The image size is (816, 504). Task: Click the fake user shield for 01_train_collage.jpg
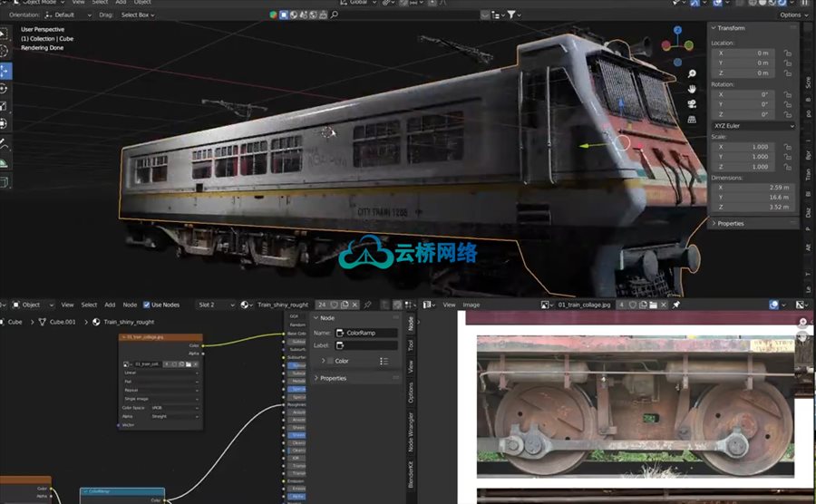[x=633, y=305]
